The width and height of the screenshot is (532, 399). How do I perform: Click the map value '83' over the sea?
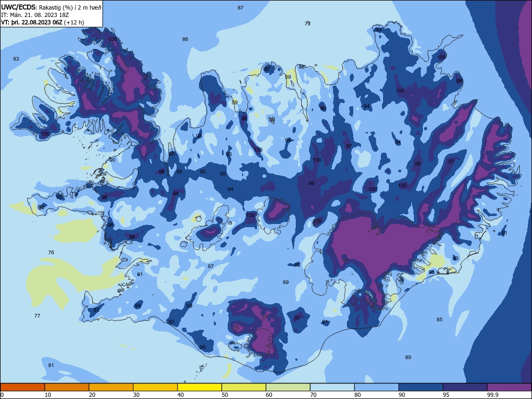(16, 59)
